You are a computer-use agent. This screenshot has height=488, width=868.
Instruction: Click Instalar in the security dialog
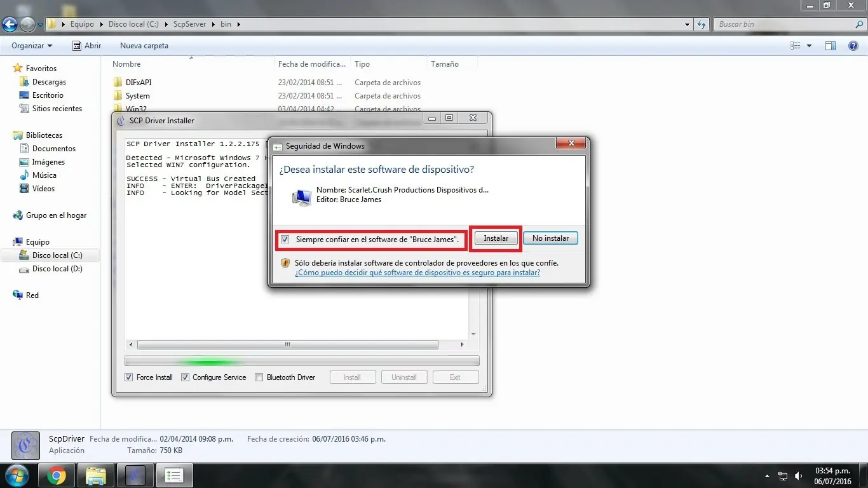click(x=496, y=238)
